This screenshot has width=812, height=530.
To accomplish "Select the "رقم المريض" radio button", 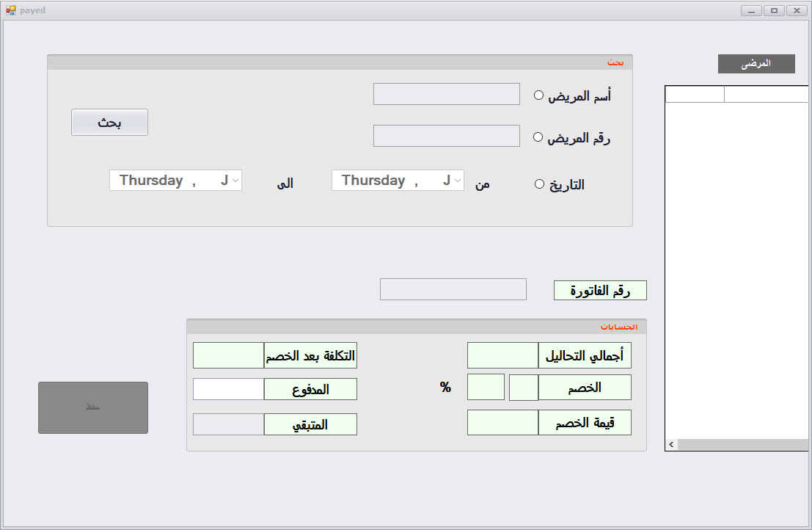I will click(x=538, y=137).
